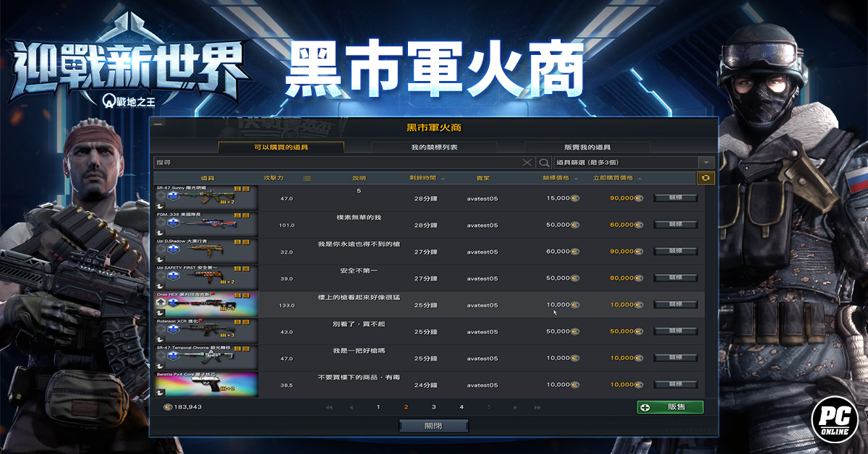Sort by remaining time (剩餘時間) arrow
This screenshot has height=454, width=868.
coord(443,178)
